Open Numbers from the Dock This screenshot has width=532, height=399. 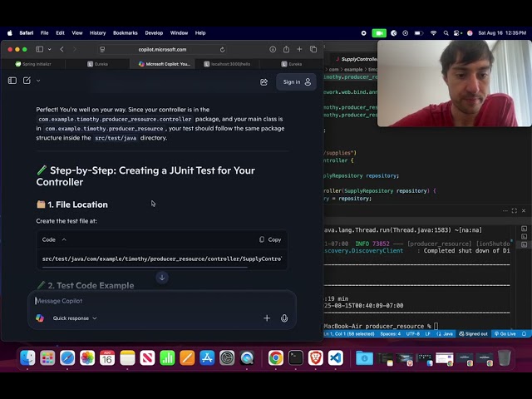pos(167,358)
